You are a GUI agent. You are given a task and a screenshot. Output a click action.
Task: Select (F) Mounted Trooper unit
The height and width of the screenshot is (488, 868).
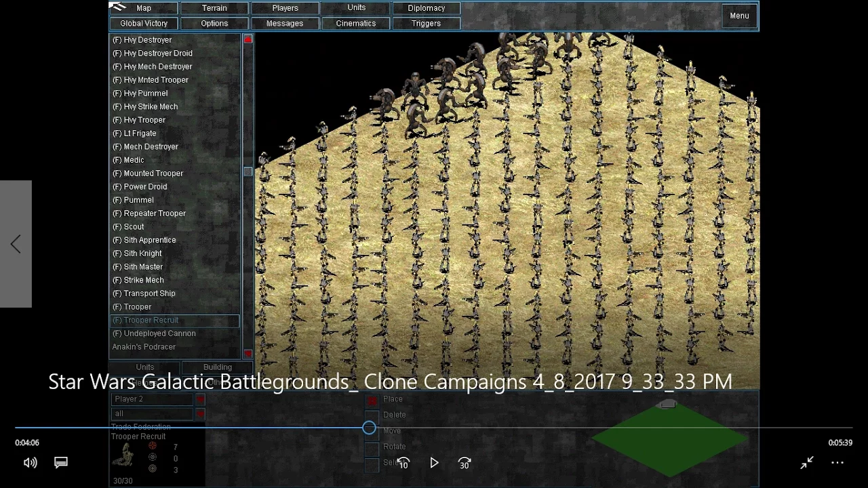pyautogui.click(x=175, y=174)
